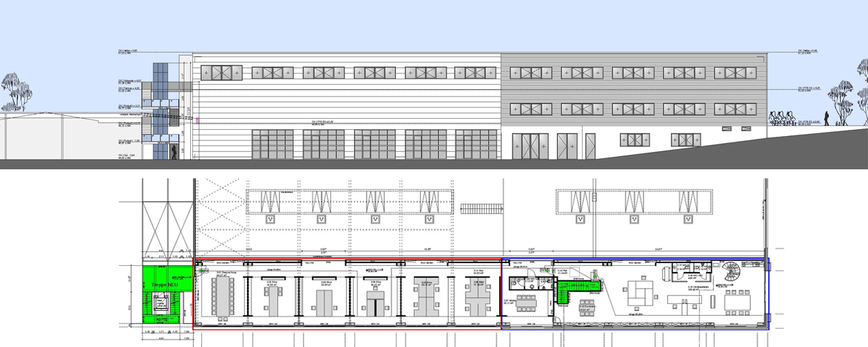Select the toilet rooms in blue-outlined section
Screen dimensions: 868x347
tap(520, 284)
